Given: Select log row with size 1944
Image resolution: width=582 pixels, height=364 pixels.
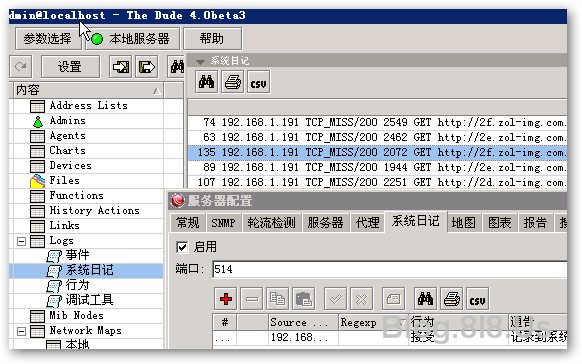Looking at the screenshot, I should [x=377, y=167].
